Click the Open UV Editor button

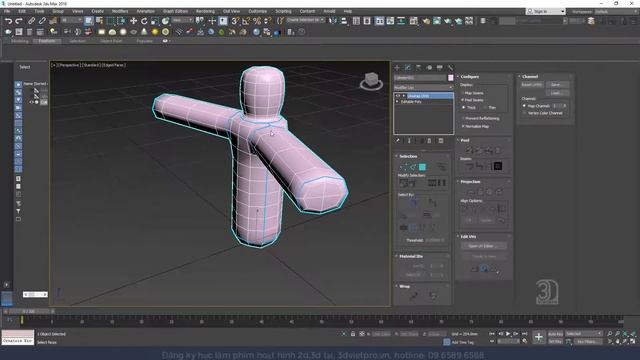484,246
